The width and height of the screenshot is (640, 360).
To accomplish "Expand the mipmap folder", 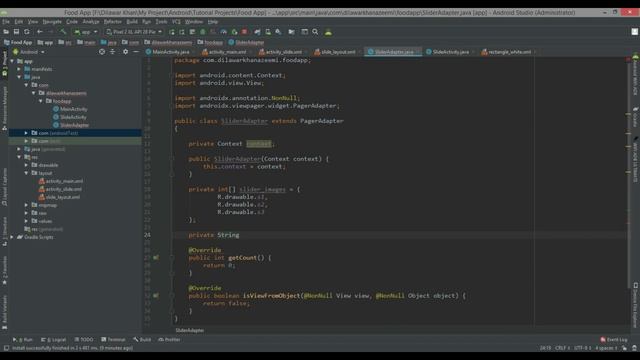I will pyautogui.click(x=26, y=205).
